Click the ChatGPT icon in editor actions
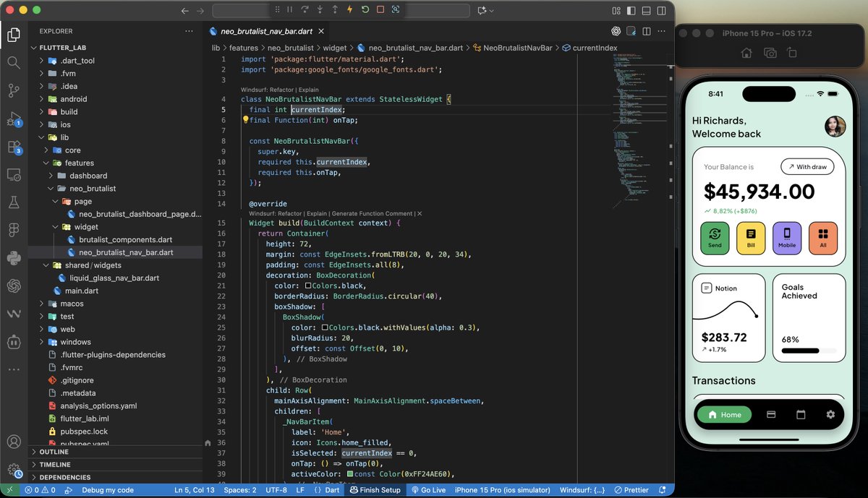 coord(616,31)
